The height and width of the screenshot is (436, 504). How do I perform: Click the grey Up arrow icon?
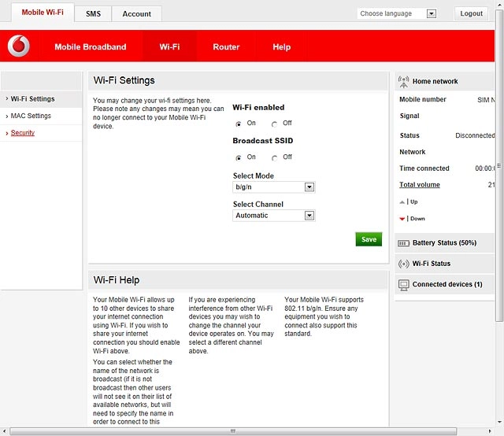402,202
